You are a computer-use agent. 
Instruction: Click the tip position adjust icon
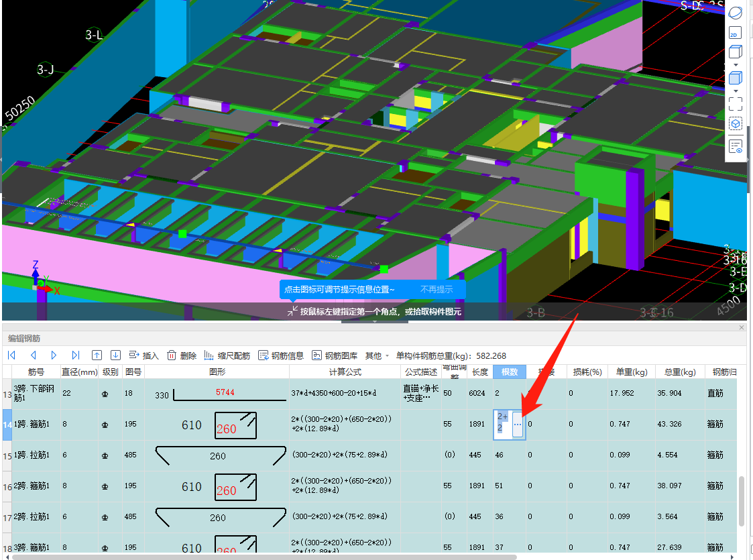[x=292, y=311]
